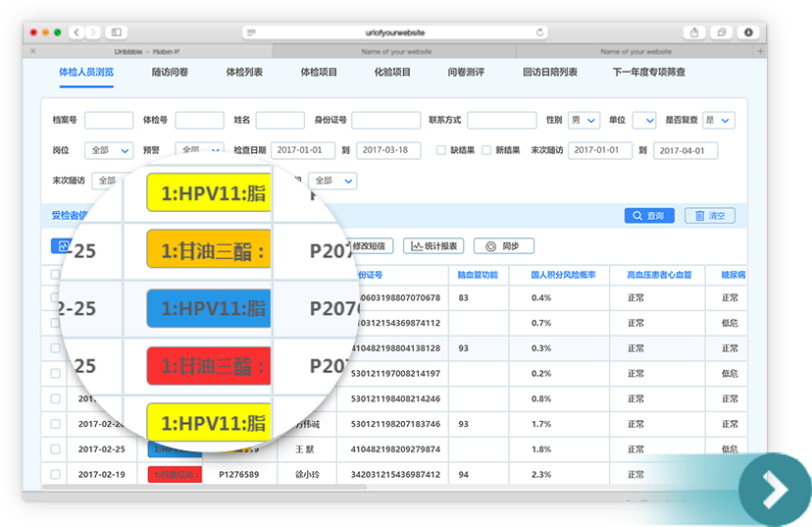Open the 性别 dropdown
812x527 pixels.
584,121
